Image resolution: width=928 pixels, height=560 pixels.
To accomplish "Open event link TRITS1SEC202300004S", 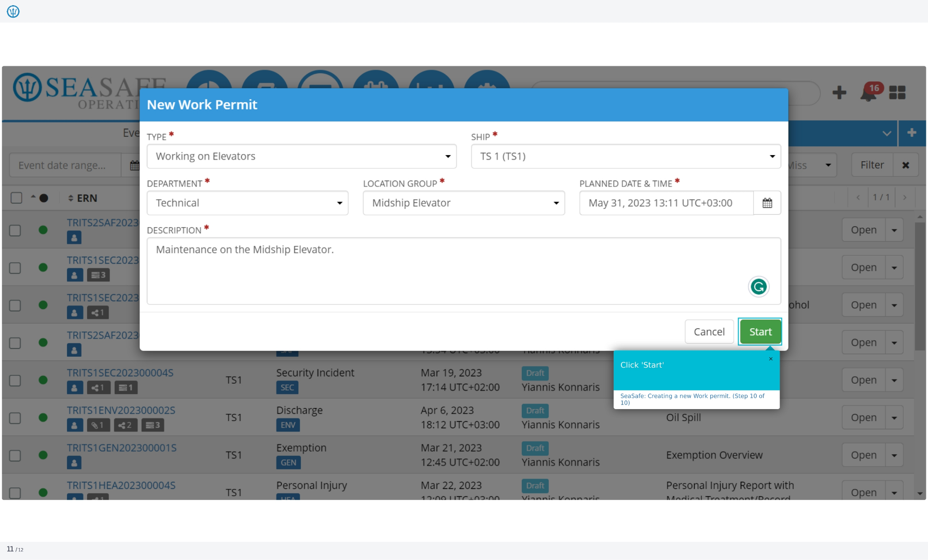I will [120, 373].
